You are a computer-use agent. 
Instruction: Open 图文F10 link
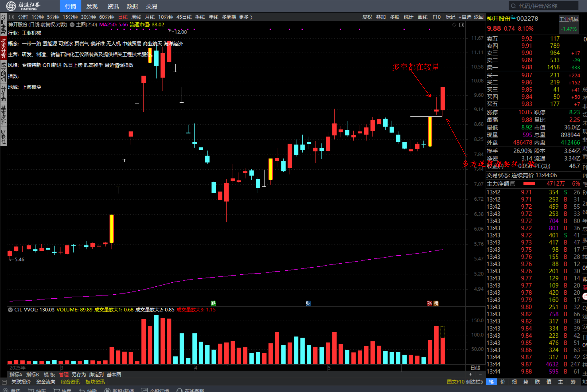456,382
